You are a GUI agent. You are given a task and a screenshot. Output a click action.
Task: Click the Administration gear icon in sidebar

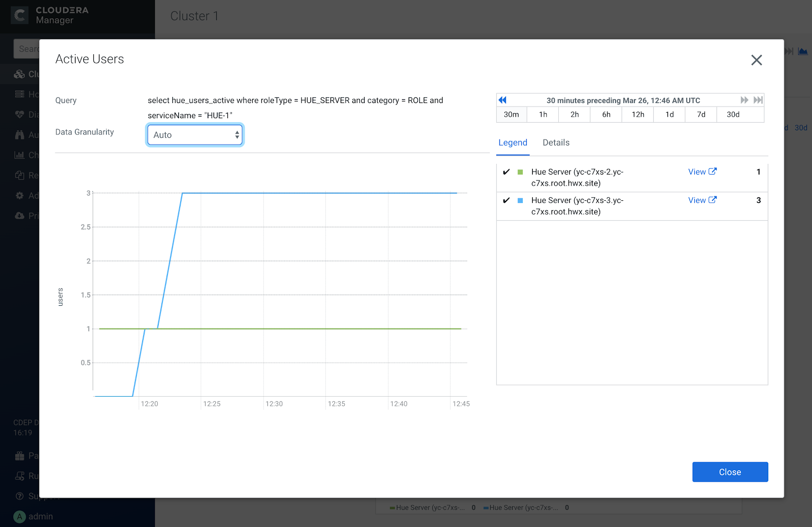[x=19, y=195]
